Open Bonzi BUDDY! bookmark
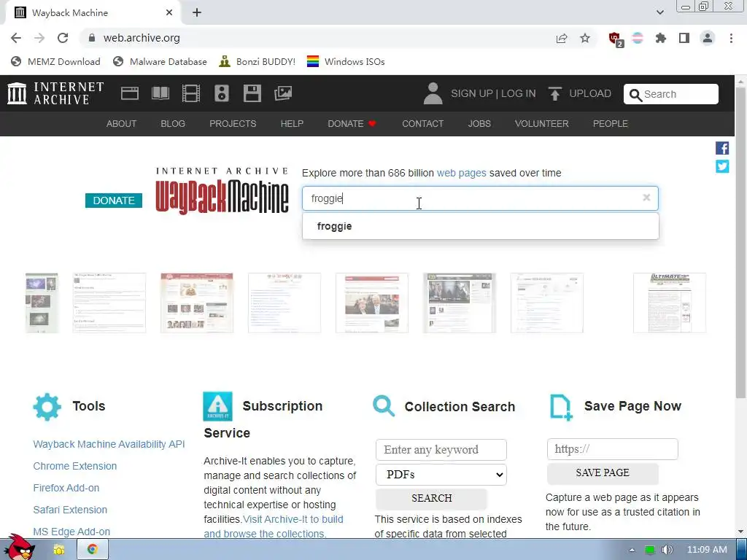The image size is (747, 560). (257, 61)
